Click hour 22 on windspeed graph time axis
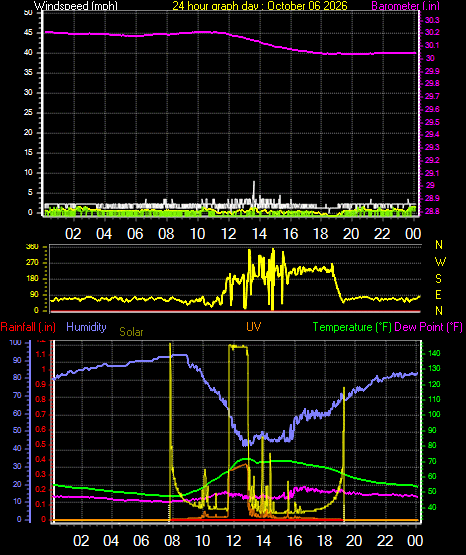This screenshot has height=555, width=466. coord(382,234)
